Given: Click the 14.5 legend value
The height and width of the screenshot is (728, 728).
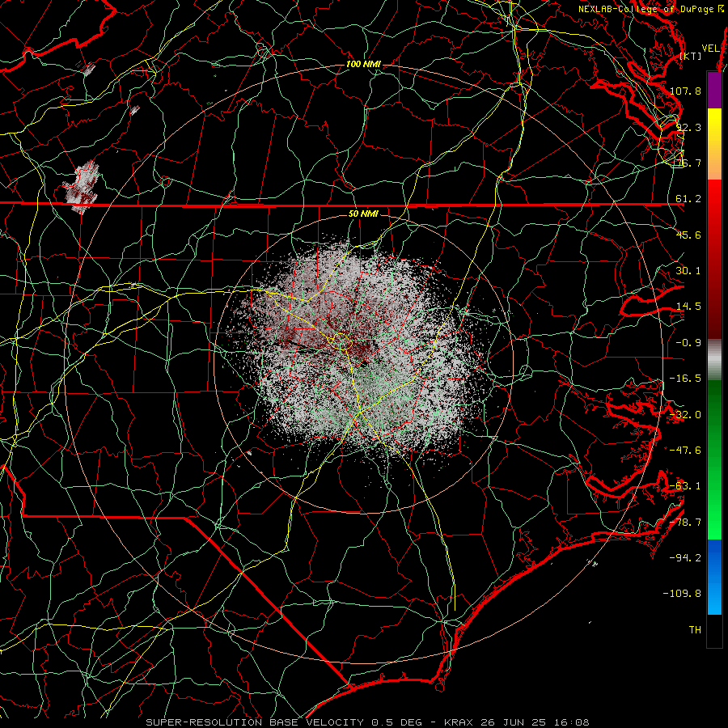Looking at the screenshot, I should point(688,307).
